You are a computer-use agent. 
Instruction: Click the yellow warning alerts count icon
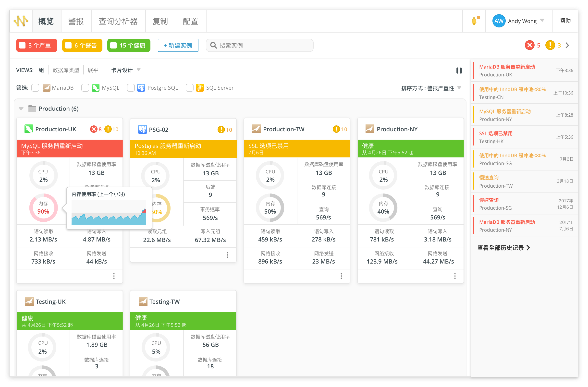[550, 46]
